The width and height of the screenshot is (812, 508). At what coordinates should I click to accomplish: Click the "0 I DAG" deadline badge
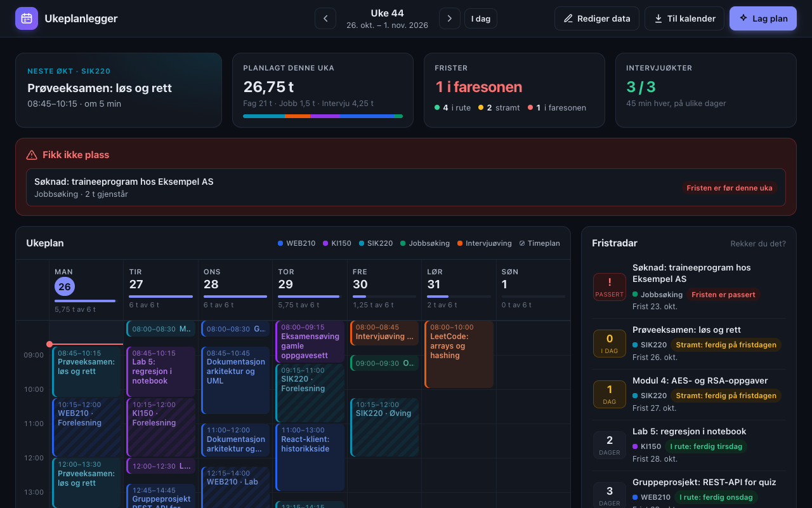coord(610,344)
